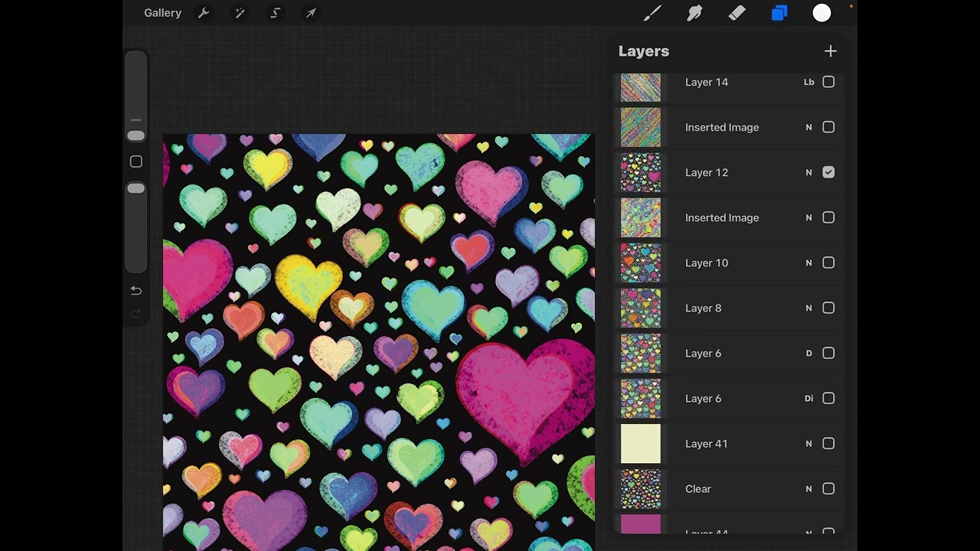The image size is (980, 551).
Task: Open N blend mode for Layer 41
Action: (808, 443)
